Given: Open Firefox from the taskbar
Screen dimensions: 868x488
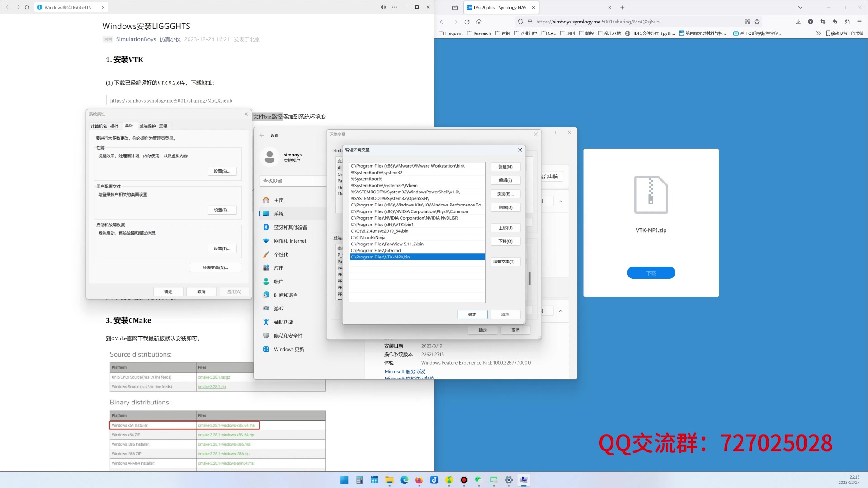Looking at the screenshot, I should 419,480.
